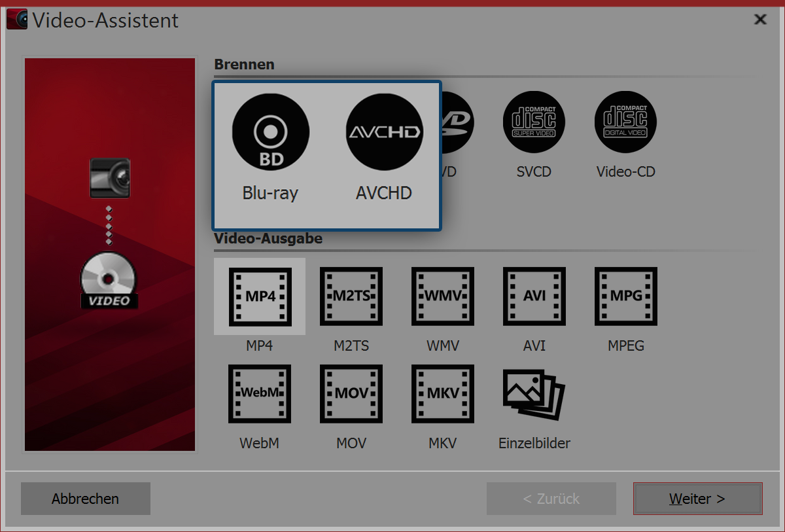Viewport: 785px width, 532px height.
Task: Select the WebM output format
Action: click(259, 394)
